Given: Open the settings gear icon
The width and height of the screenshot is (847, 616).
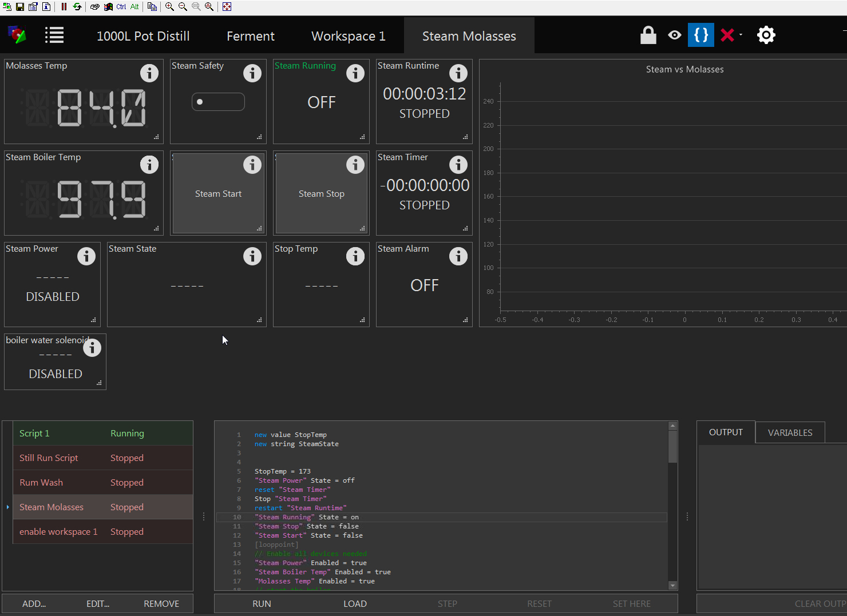Looking at the screenshot, I should click(766, 35).
